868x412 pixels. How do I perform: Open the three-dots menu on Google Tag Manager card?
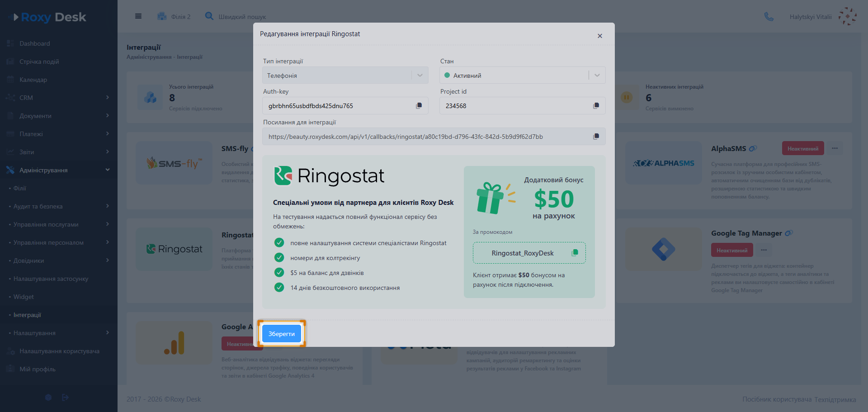click(x=764, y=250)
